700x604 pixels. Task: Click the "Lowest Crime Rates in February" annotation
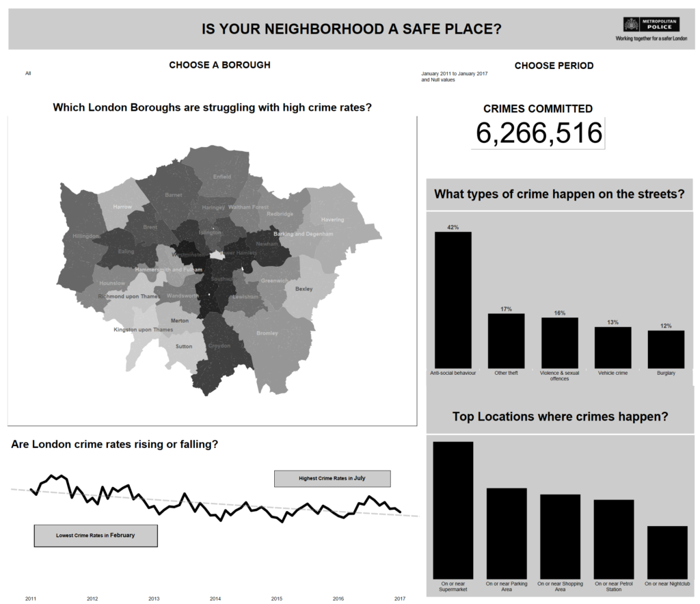coord(95,536)
